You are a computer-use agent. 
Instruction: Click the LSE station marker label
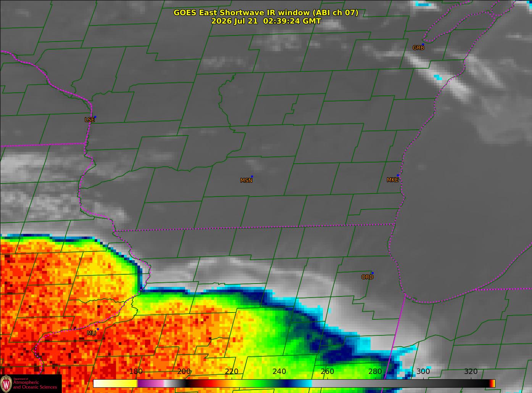89,119
